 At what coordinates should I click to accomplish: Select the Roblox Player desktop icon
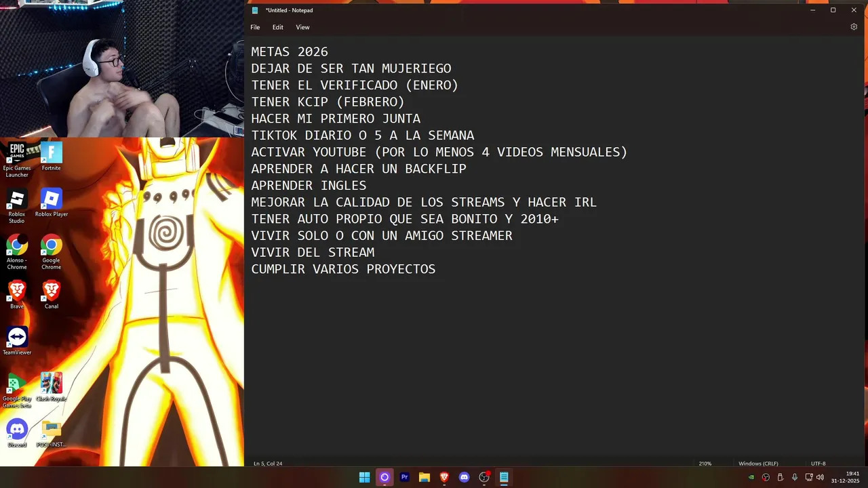click(52, 203)
